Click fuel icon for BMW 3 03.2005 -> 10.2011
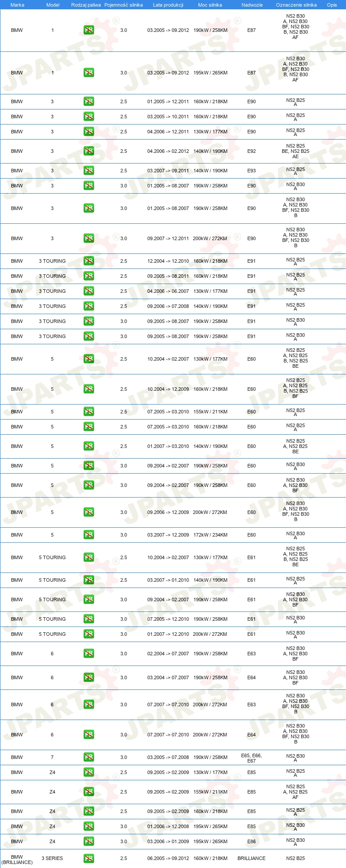The image size is (346, 868). (x=88, y=117)
